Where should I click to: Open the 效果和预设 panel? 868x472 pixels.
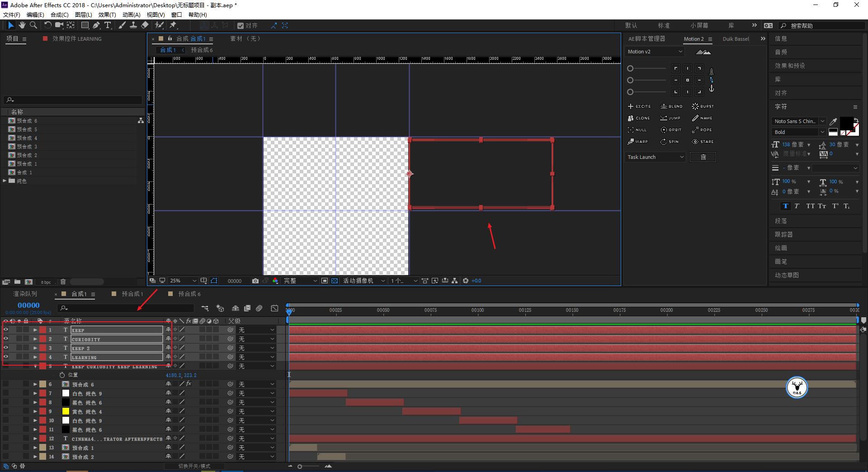(790, 66)
